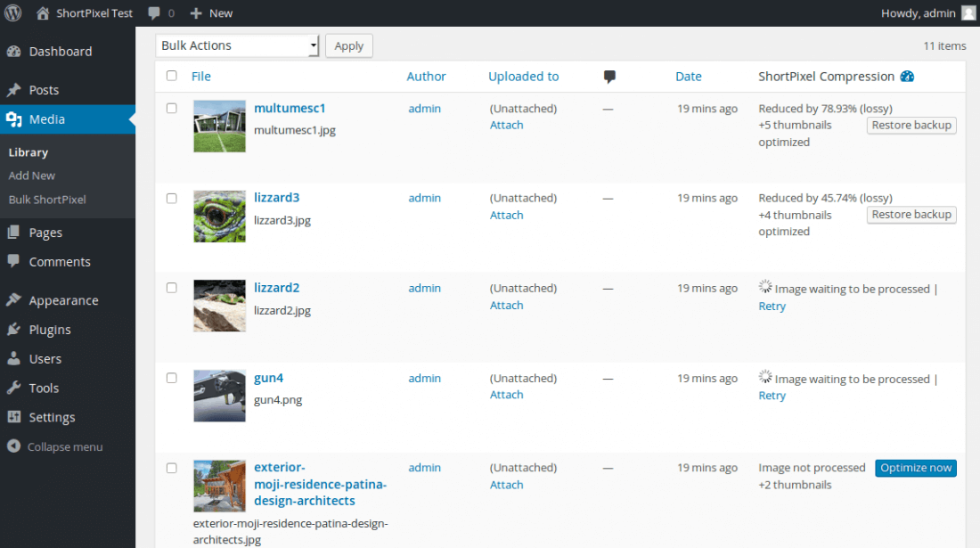Check the exterior-moji-residence row checkbox
980x548 pixels.
172,468
